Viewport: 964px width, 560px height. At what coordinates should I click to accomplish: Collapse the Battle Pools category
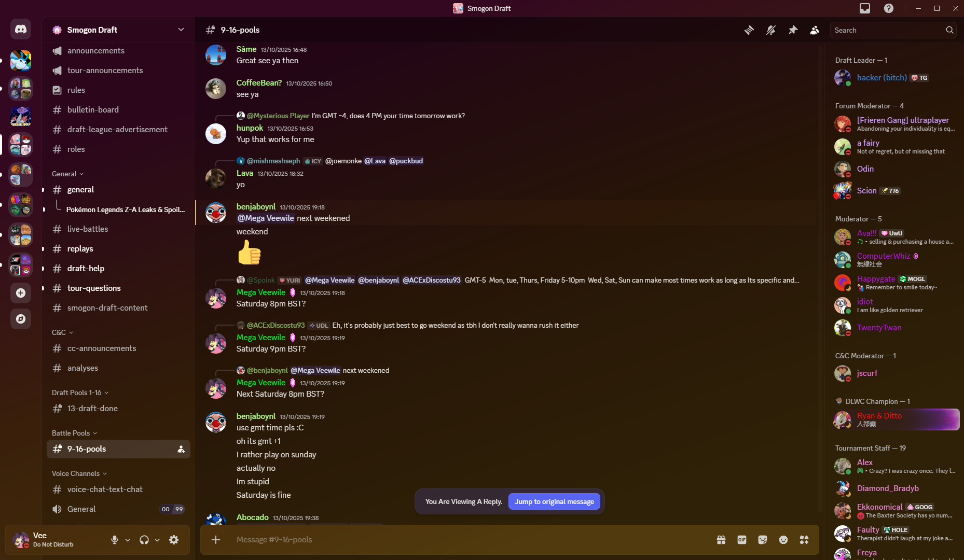click(x=74, y=433)
